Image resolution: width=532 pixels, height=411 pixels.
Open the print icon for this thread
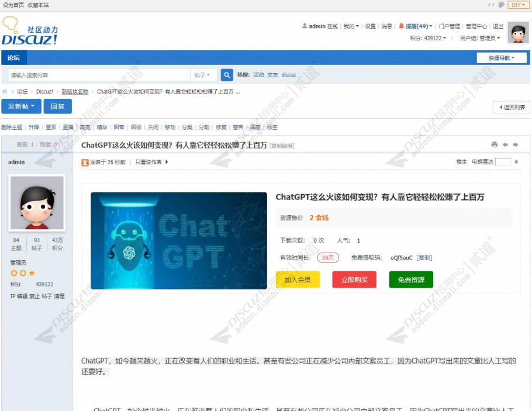pos(495,144)
